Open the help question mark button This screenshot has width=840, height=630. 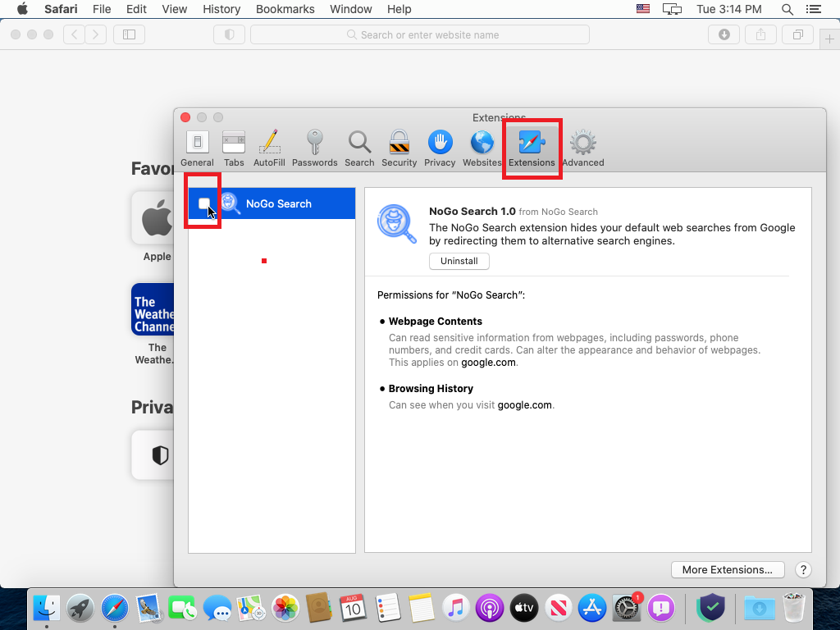(803, 569)
